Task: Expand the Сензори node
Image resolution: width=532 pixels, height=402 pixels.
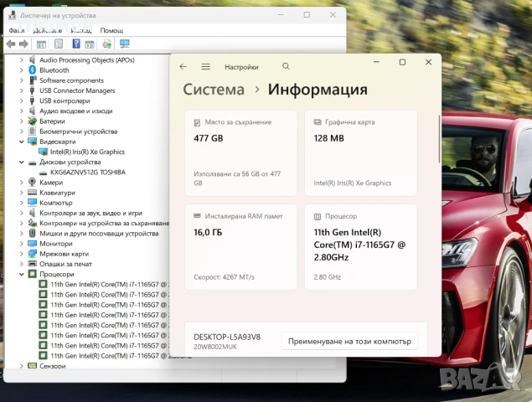Action: (22, 366)
